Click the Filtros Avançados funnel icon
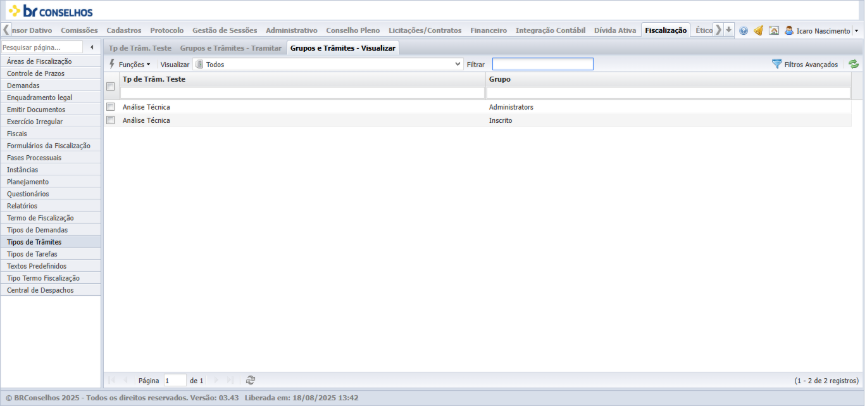The width and height of the screenshot is (865, 406). (777, 64)
